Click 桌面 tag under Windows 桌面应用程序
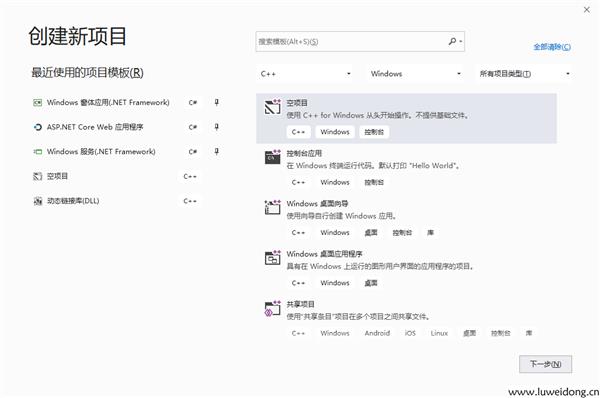The width and height of the screenshot is (600, 398). click(x=371, y=283)
